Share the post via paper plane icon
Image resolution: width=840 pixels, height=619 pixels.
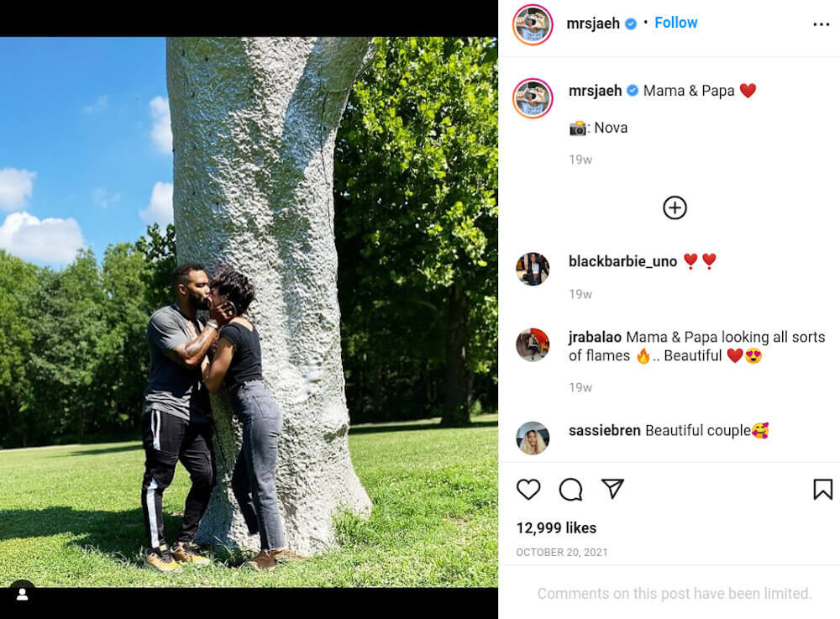pos(612,489)
